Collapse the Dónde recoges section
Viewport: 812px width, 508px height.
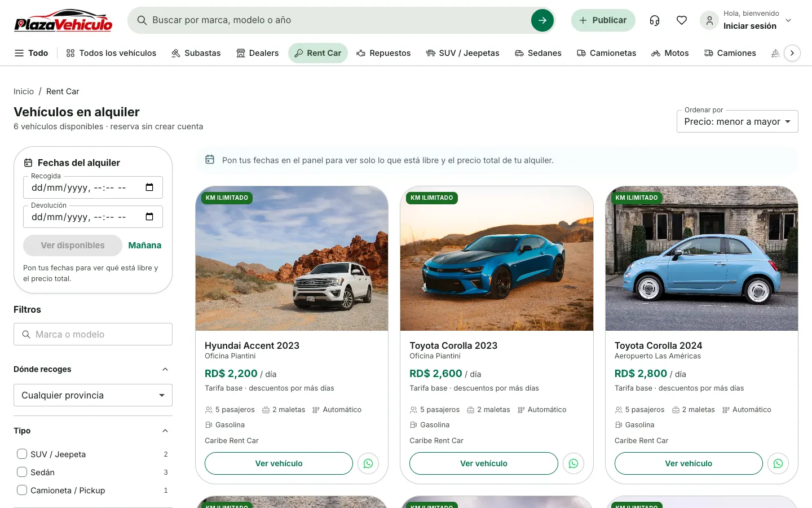click(x=165, y=369)
